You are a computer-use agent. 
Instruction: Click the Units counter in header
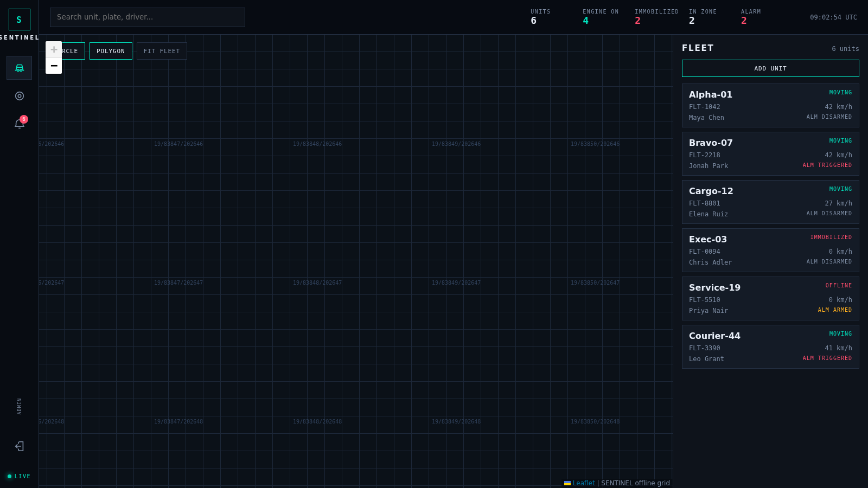tap(540, 17)
